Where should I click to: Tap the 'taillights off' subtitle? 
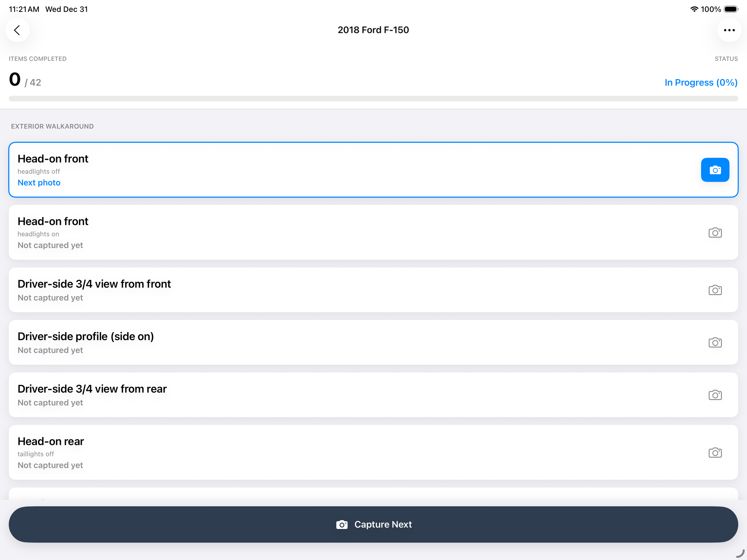[x=36, y=454]
